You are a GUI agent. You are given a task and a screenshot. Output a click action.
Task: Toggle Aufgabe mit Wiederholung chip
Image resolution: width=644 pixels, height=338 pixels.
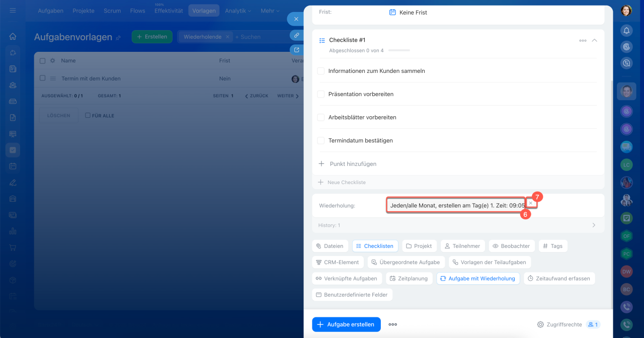pos(477,278)
